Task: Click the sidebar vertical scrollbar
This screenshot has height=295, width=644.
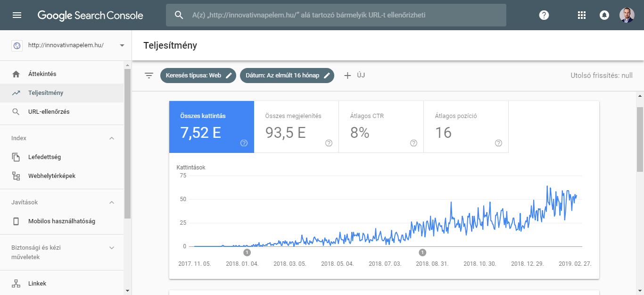Action: tap(127, 142)
